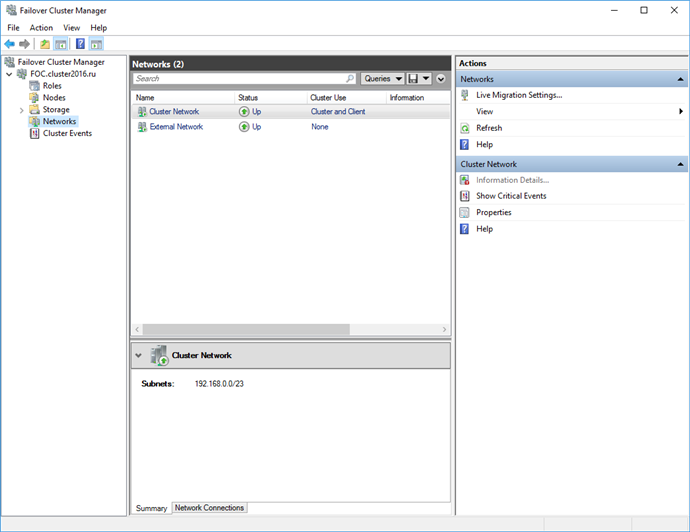The image size is (690, 532).
Task: Click the Cluster Events icon in the tree
Action: (34, 133)
